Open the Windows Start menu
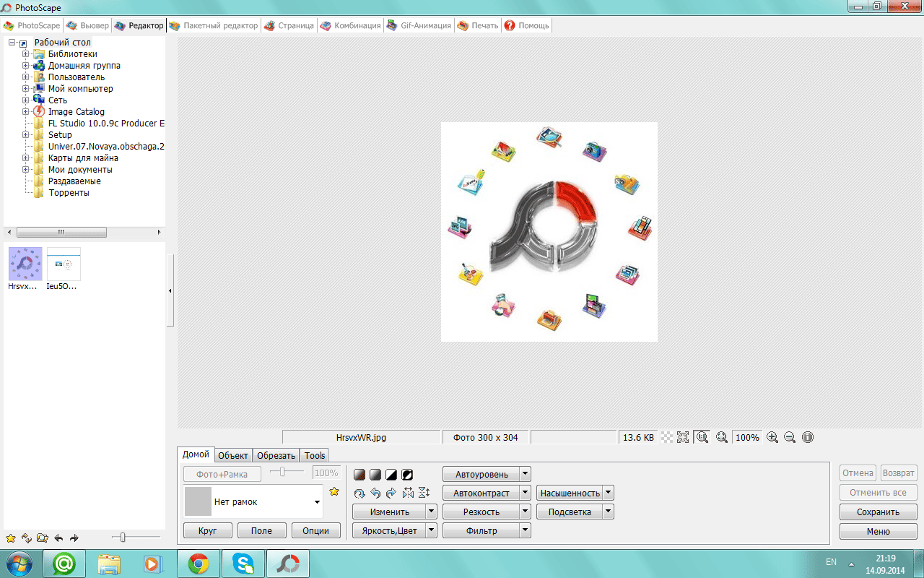The width and height of the screenshot is (924, 578). click(x=19, y=564)
